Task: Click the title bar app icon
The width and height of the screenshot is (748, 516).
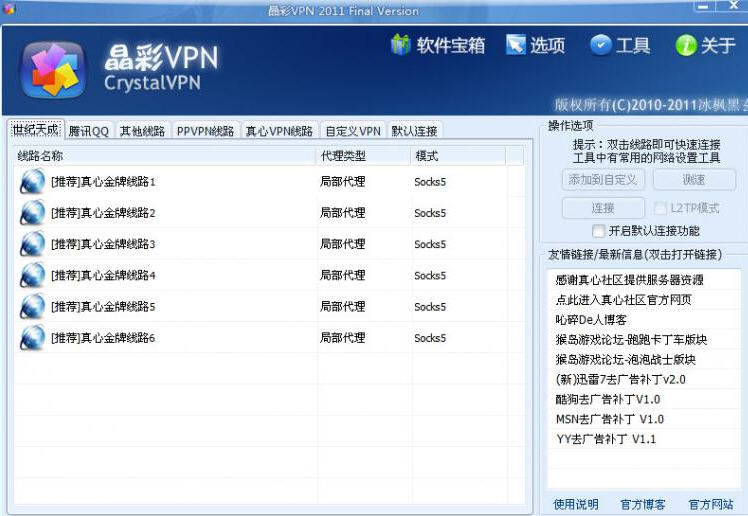Action: tap(9, 9)
